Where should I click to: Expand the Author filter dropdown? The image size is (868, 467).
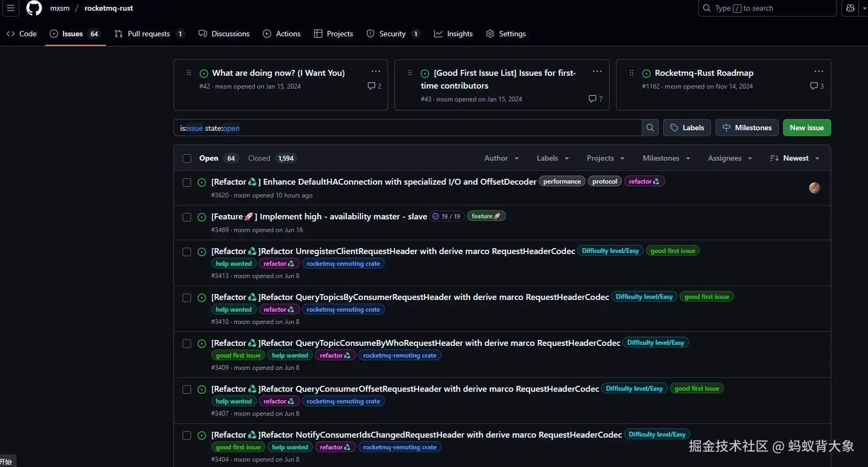point(501,158)
